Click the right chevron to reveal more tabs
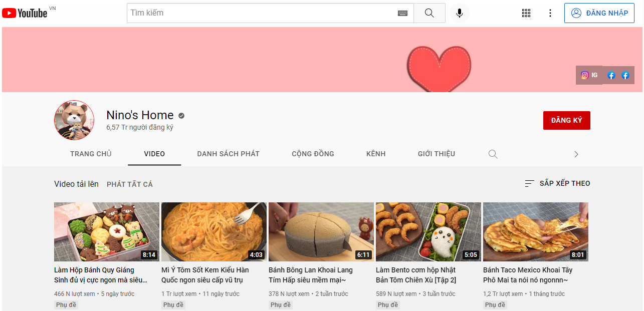The height and width of the screenshot is (311, 644). click(576, 154)
